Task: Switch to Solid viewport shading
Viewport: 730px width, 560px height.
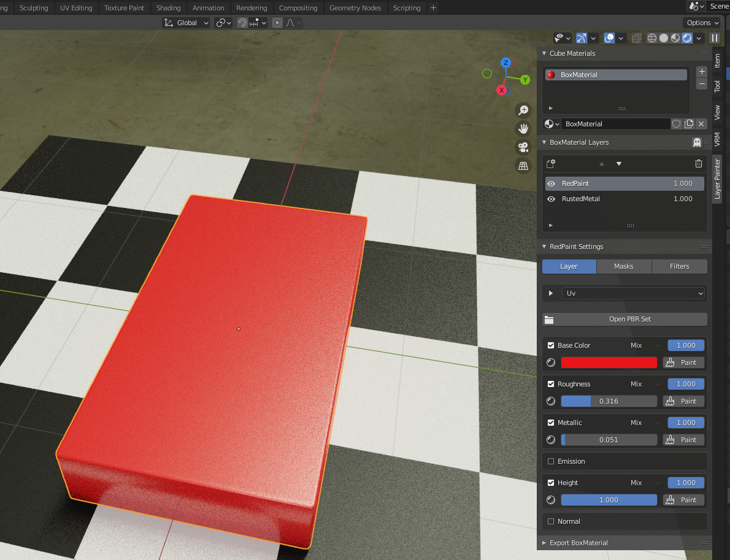Action: (x=663, y=37)
